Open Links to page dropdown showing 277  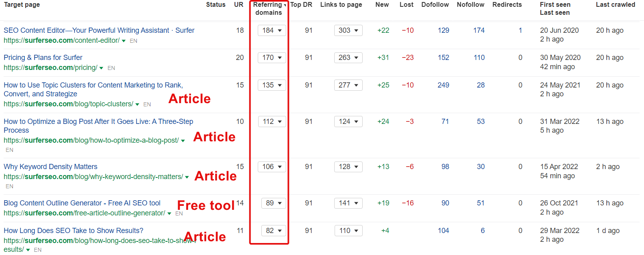click(348, 85)
